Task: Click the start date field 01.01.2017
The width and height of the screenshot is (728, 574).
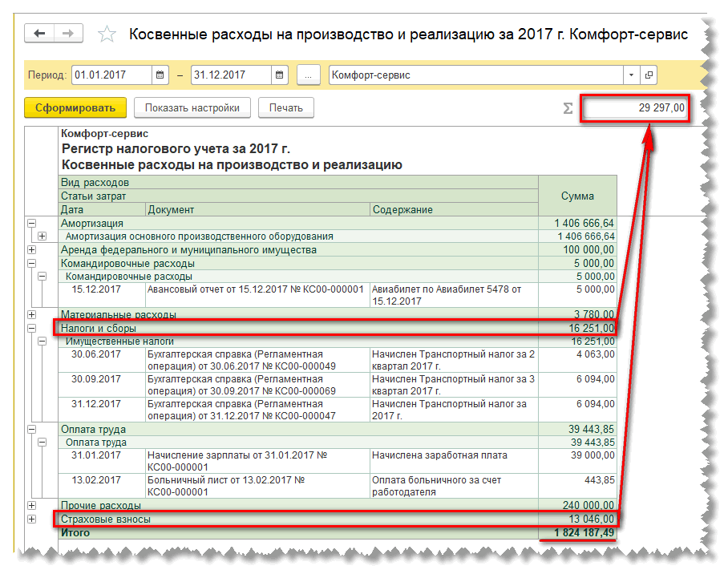Action: tap(111, 75)
